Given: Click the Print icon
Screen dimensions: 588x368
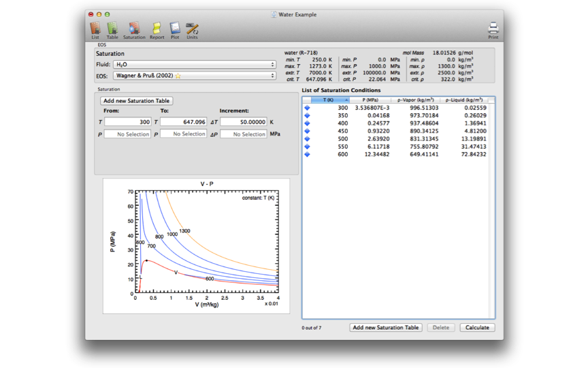Looking at the screenshot, I should 493,31.
